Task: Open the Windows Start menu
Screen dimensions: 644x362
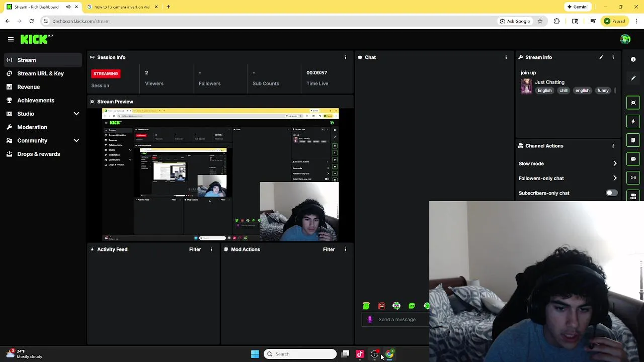Action: click(255, 354)
